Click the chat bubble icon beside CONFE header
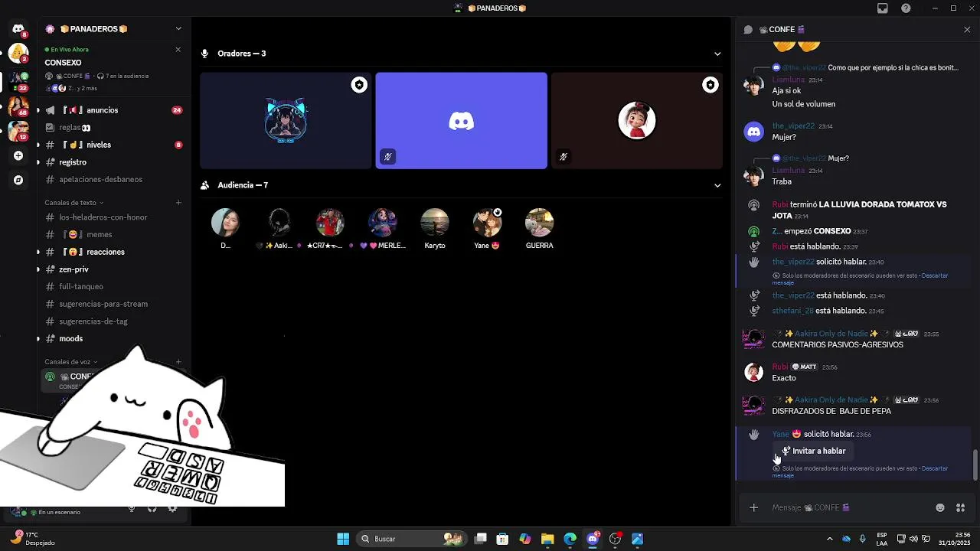Viewport: 980px width, 551px height. [x=748, y=29]
